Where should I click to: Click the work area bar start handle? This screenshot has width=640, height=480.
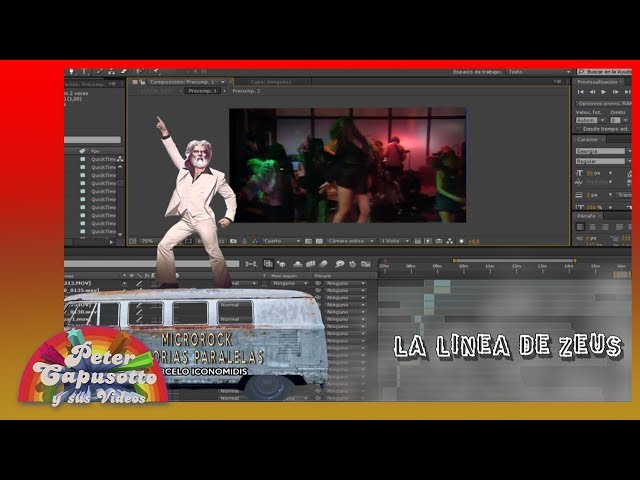pyautogui.click(x=454, y=260)
